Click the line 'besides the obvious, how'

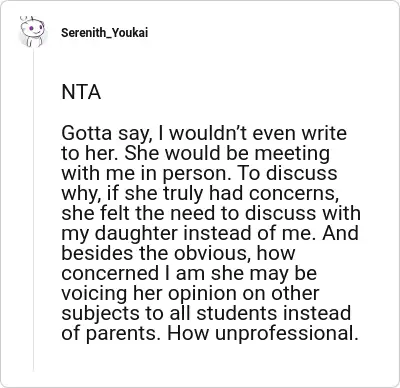[x=178, y=253]
